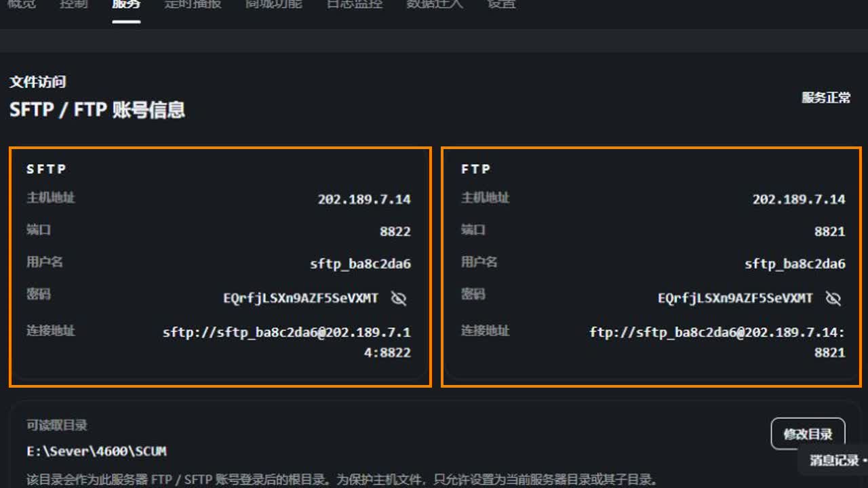Select the FTP card password string
Viewport: 868px width, 488px height.
click(x=736, y=298)
